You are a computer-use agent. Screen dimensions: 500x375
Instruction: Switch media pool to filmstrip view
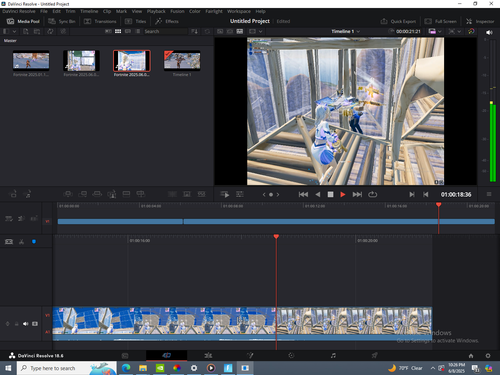[128, 31]
